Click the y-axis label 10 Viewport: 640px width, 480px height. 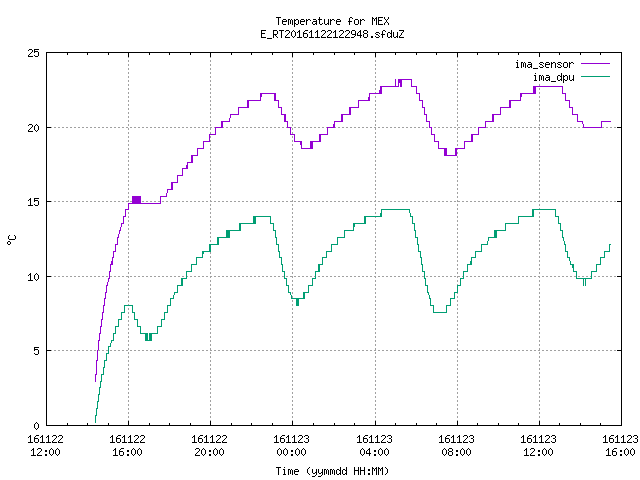(33, 277)
